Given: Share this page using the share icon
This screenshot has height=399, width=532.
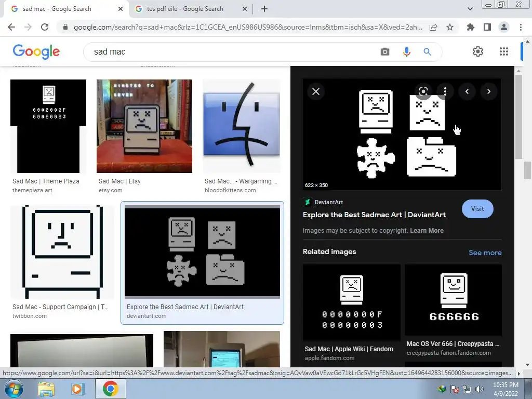Looking at the screenshot, I should [433, 27].
